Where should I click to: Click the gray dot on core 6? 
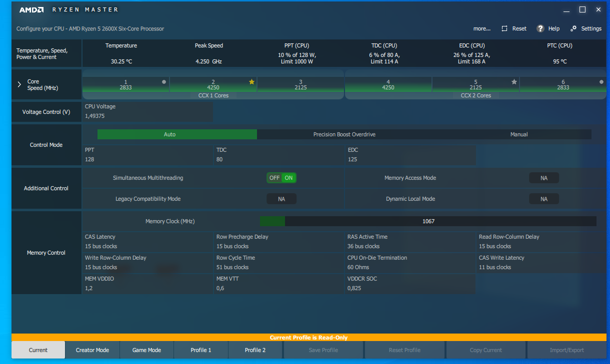[x=601, y=82]
